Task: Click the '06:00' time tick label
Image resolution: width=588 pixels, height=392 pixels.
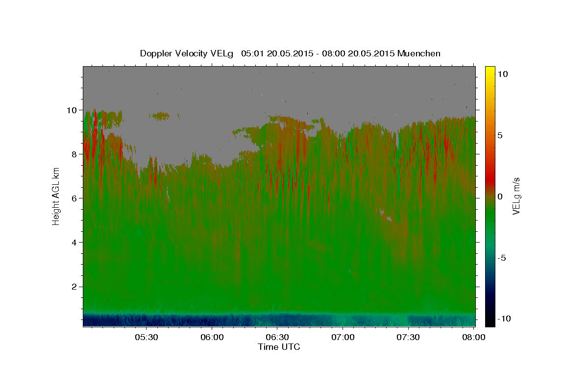Action: pyautogui.click(x=212, y=337)
